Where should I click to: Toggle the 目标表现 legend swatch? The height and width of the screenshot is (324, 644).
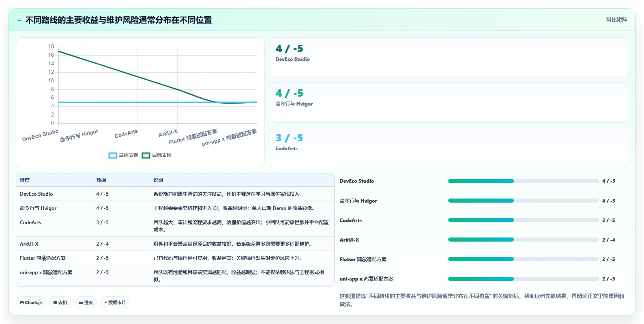click(x=146, y=155)
